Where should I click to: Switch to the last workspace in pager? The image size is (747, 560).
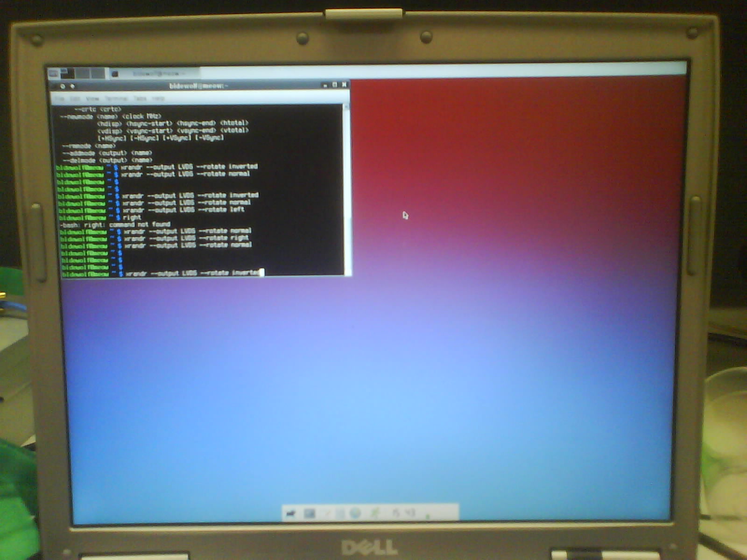[98, 73]
